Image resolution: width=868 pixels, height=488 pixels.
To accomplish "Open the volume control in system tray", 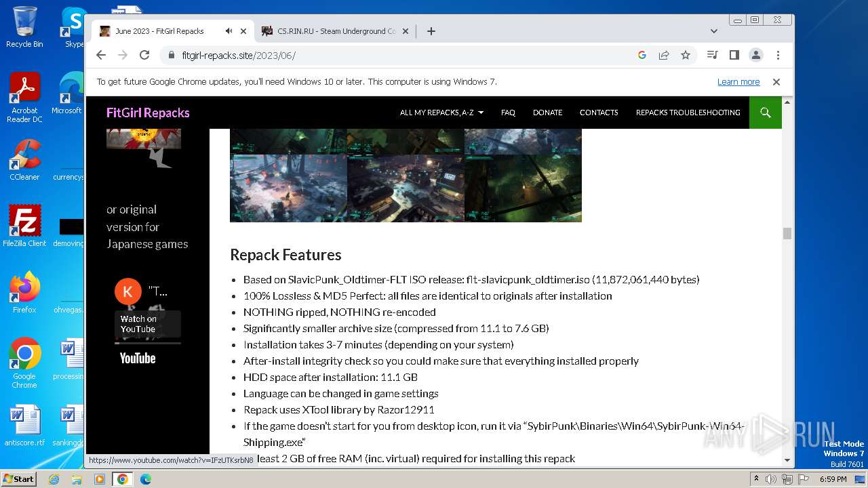I will [x=771, y=479].
